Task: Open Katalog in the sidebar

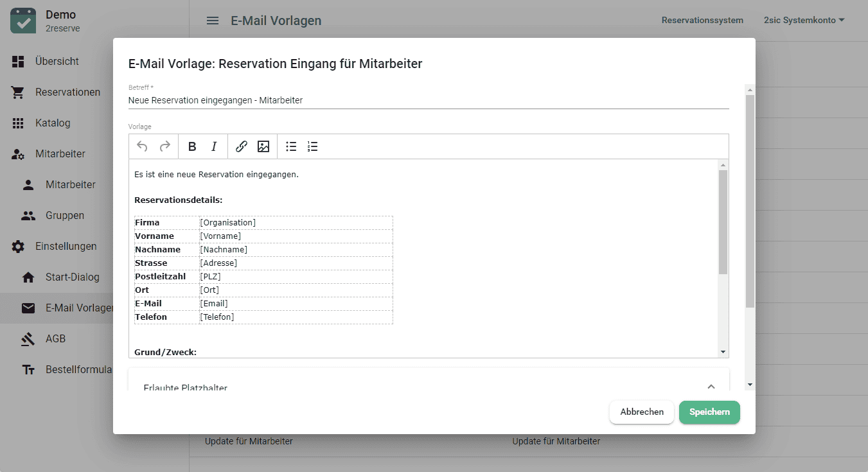Action: coord(53,123)
